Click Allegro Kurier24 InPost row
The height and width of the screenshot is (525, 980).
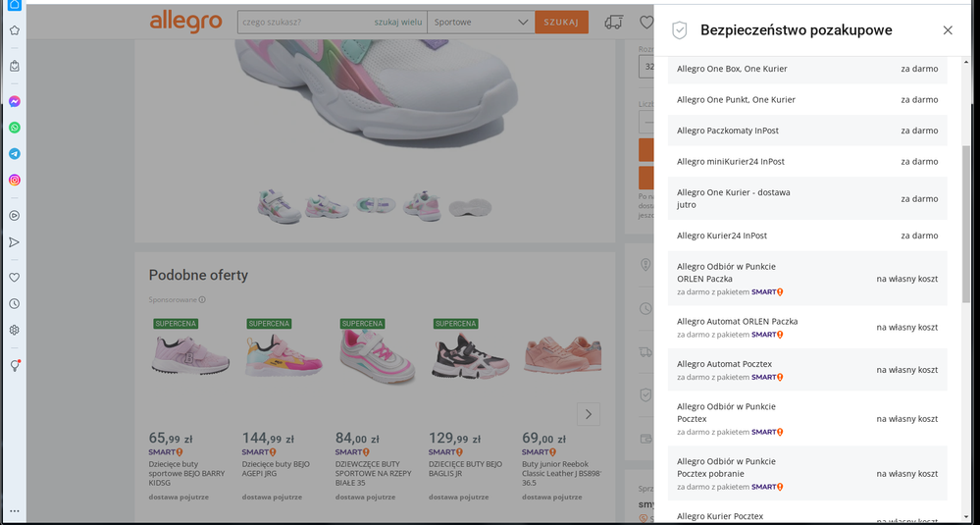(x=807, y=236)
